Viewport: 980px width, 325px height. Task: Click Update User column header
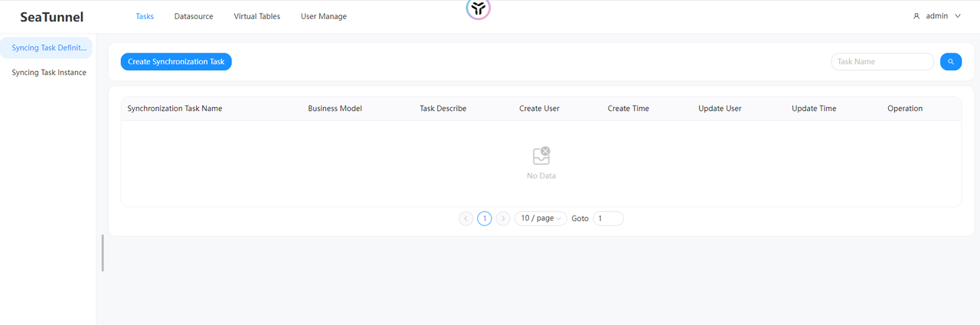coord(720,109)
